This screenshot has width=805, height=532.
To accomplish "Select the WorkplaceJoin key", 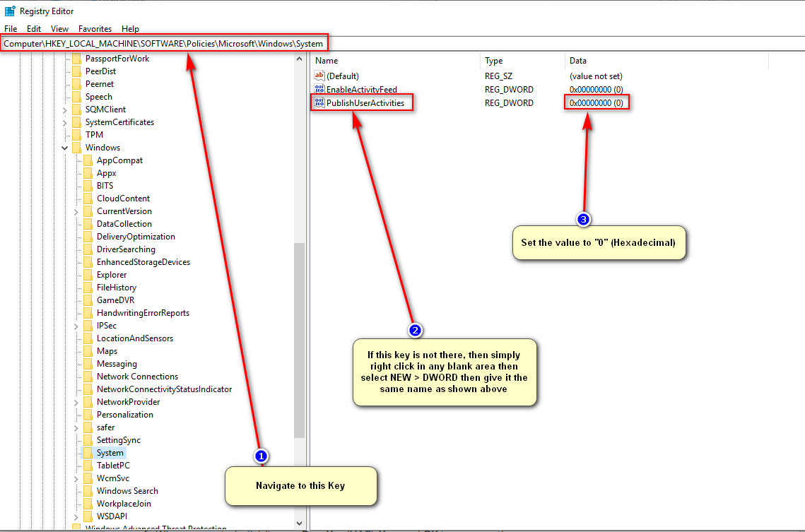I will coord(124,504).
